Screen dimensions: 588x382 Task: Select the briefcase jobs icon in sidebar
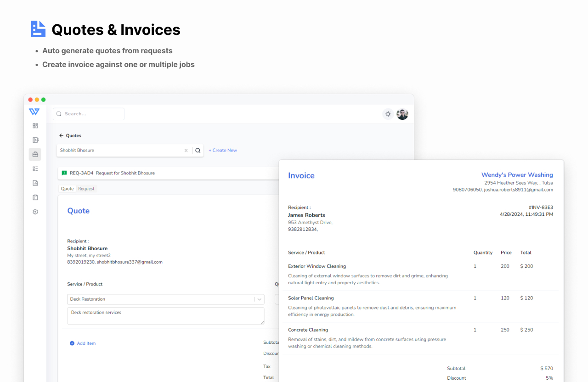click(35, 154)
